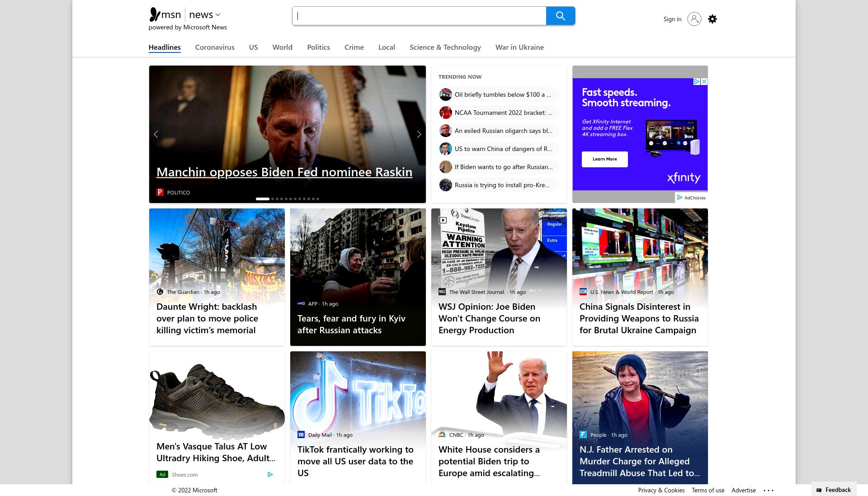Image resolution: width=868 pixels, height=496 pixels.
Task: Open Daunte Wright memorial backlash article
Action: click(207, 318)
